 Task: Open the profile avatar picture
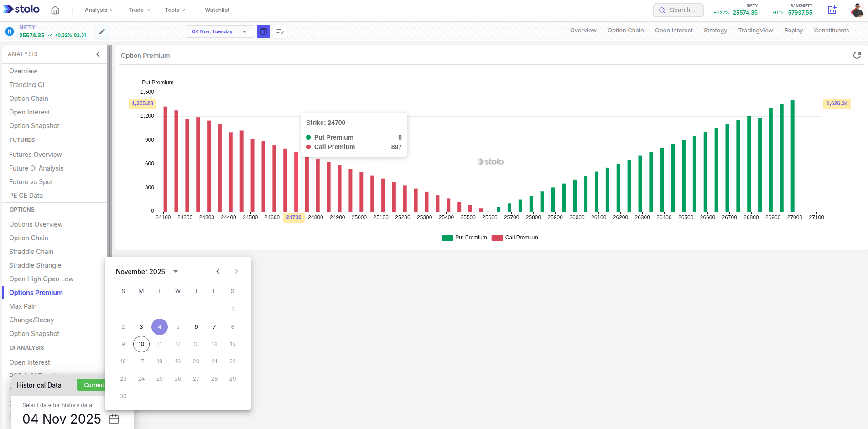(x=858, y=10)
